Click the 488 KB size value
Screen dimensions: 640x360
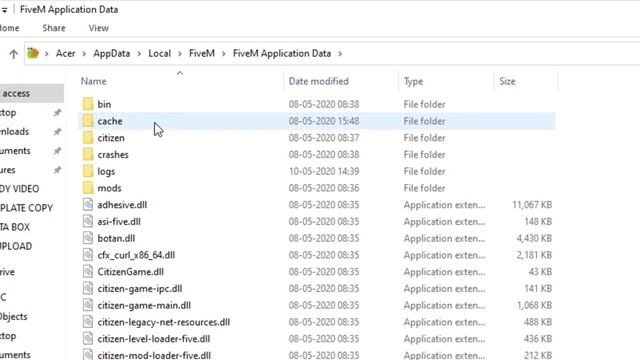[538, 322]
